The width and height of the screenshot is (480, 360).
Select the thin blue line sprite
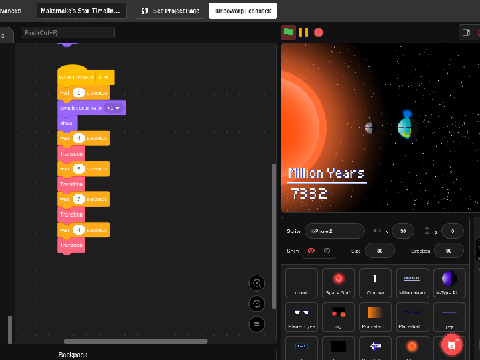click(449, 317)
